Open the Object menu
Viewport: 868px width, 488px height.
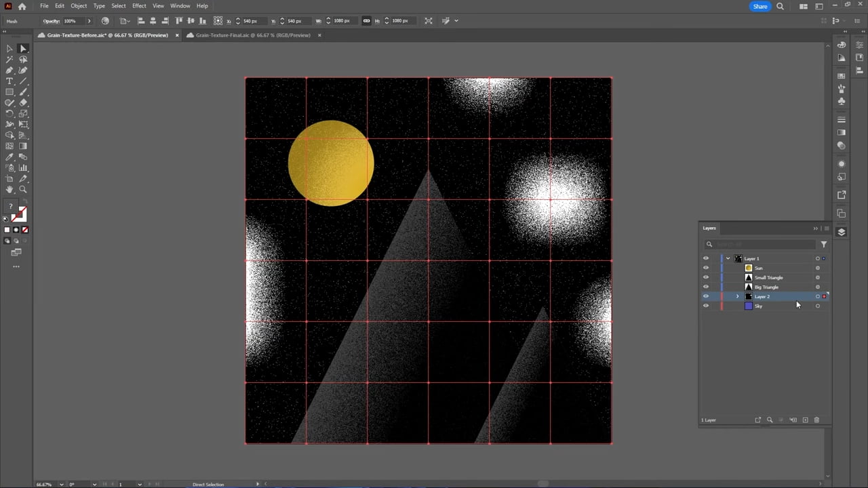tap(79, 5)
